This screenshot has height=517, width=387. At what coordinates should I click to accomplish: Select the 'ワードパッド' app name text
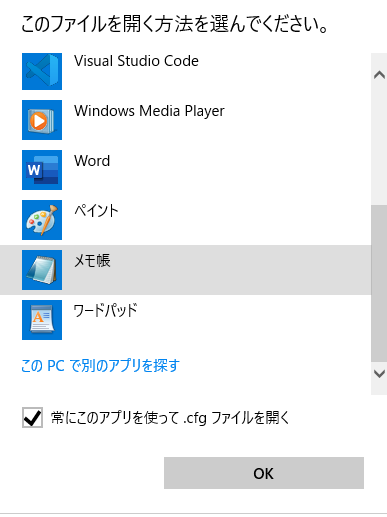(x=105, y=311)
